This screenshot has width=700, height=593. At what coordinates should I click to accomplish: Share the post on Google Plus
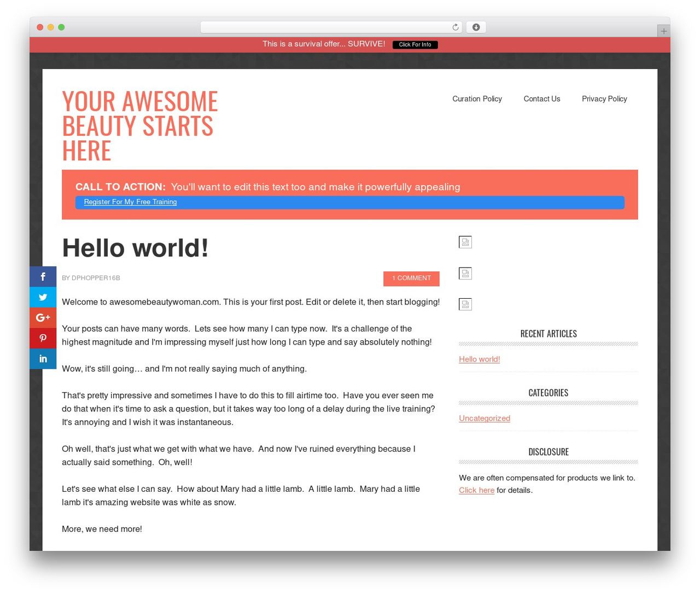(43, 318)
